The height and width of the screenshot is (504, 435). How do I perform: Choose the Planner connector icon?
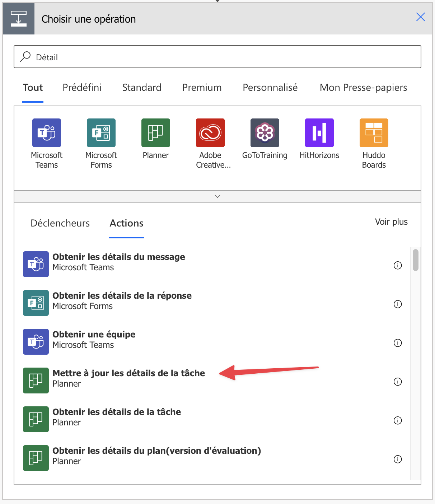pos(156,133)
